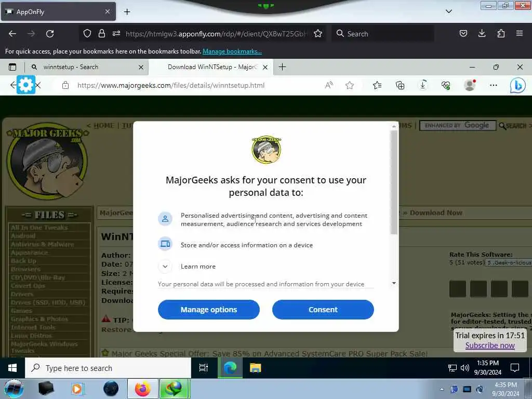Add a new Firefox tab
This screenshot has height=399, width=532.
tap(127, 12)
